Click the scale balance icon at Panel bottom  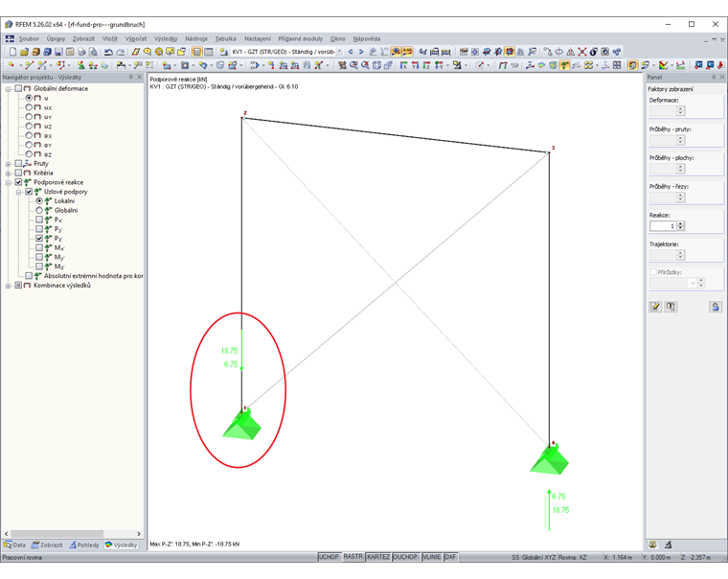pyautogui.click(x=653, y=544)
